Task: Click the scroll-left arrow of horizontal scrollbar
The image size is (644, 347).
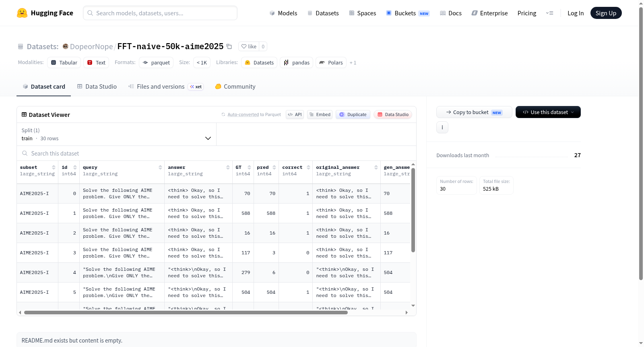Action: click(20, 312)
